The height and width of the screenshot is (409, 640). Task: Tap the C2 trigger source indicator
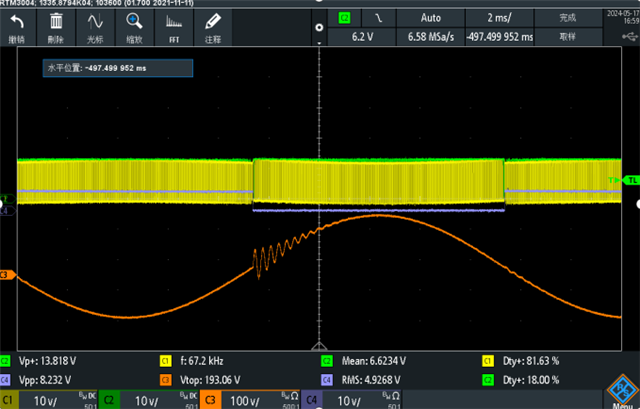[344, 18]
